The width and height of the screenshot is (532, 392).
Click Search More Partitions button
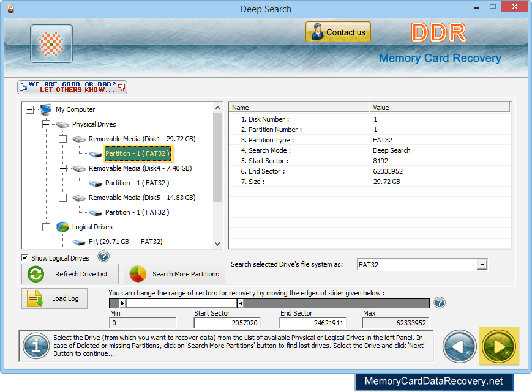point(174,274)
